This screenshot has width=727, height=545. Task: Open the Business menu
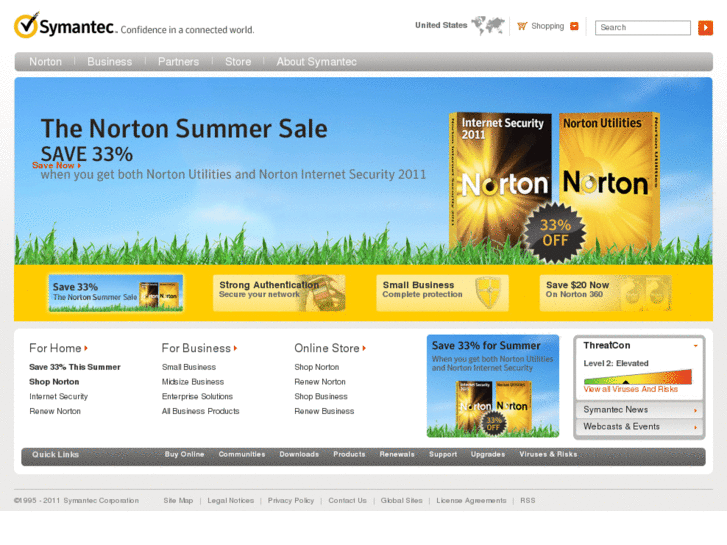109,62
